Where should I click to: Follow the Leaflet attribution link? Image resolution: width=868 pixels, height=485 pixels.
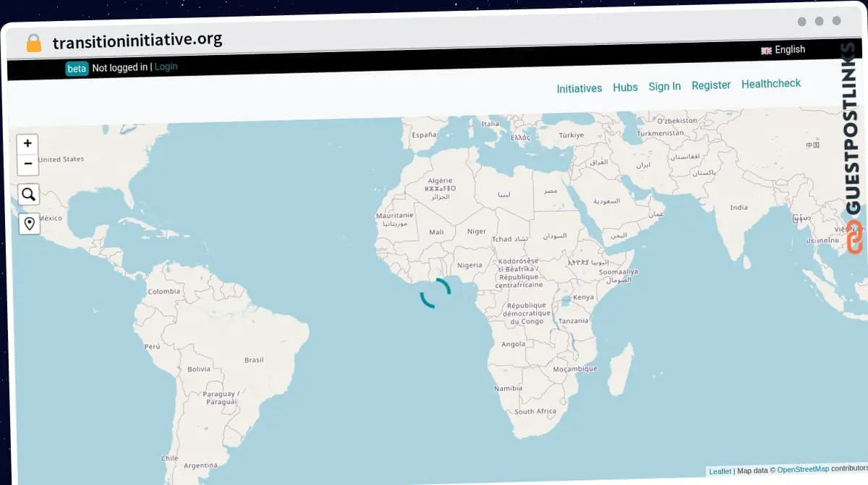[x=720, y=471]
